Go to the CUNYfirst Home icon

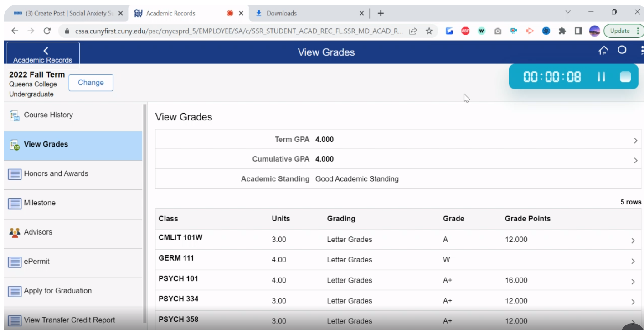(603, 51)
